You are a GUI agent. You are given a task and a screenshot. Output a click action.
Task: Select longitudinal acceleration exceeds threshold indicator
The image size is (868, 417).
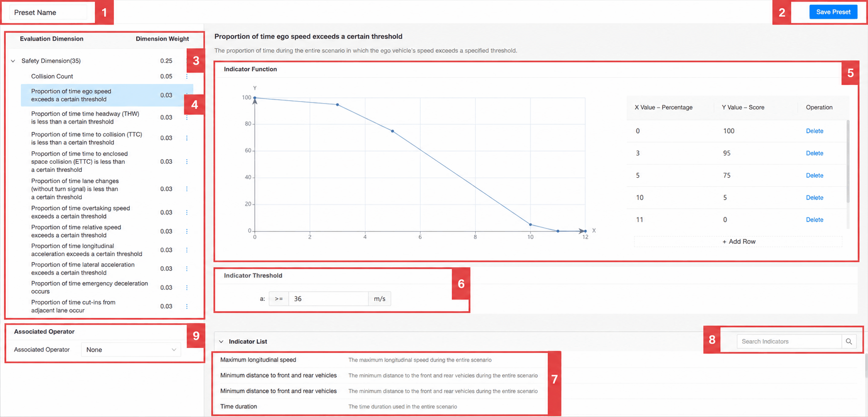point(86,250)
